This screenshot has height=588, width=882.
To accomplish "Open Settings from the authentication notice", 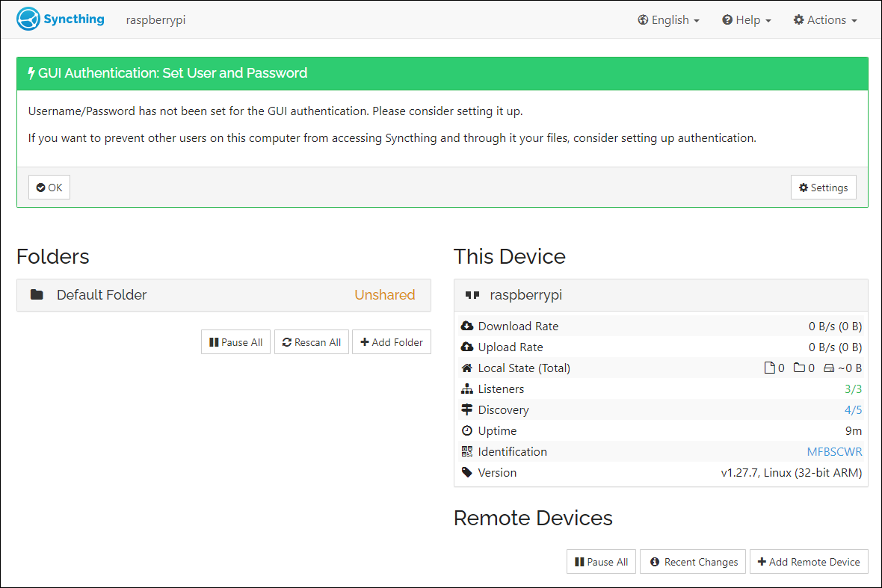I will 824,188.
